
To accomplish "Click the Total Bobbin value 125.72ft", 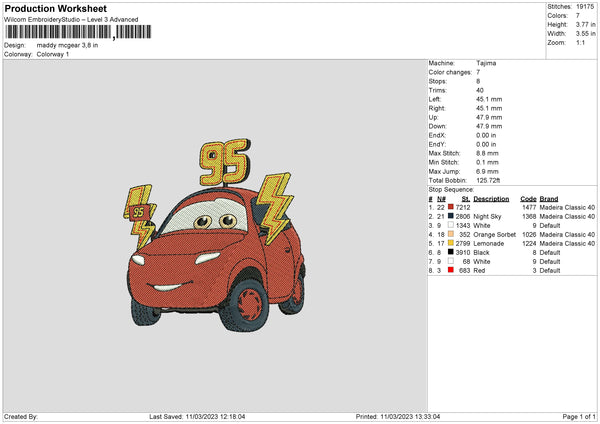I will tap(488, 180).
